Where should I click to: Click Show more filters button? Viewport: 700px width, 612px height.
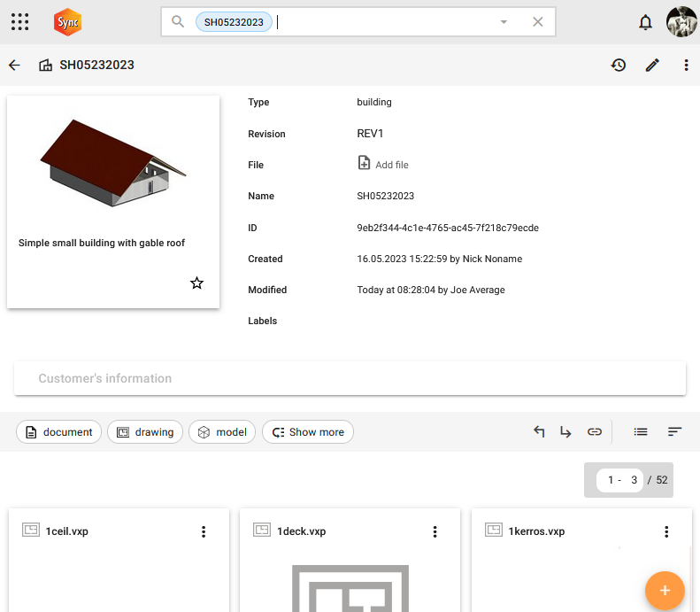point(307,432)
